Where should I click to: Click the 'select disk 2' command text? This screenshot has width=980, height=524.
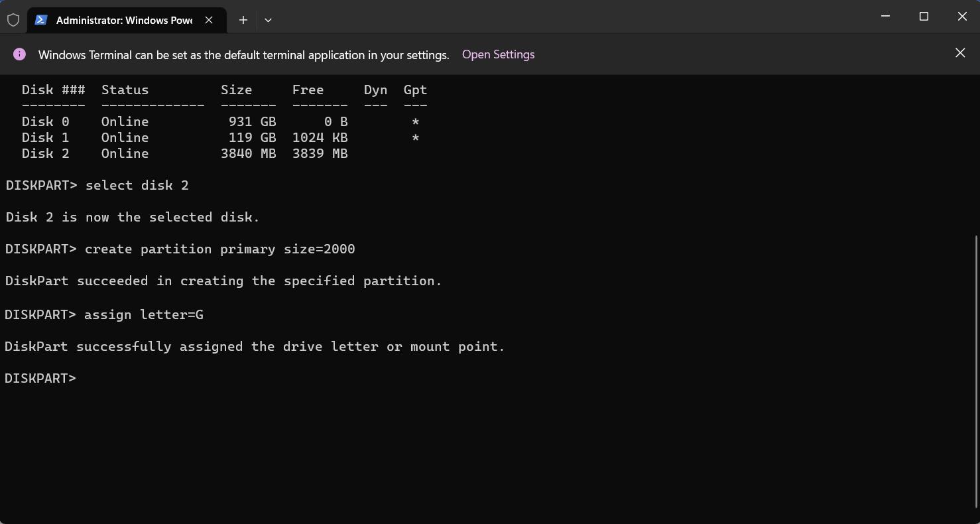pos(137,185)
